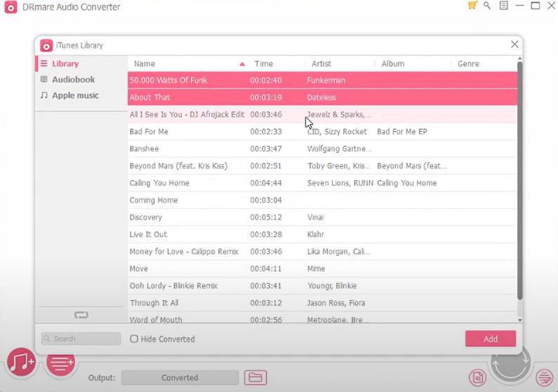Click the Bad For Me EP album cell
558x392 pixels.
(x=401, y=132)
